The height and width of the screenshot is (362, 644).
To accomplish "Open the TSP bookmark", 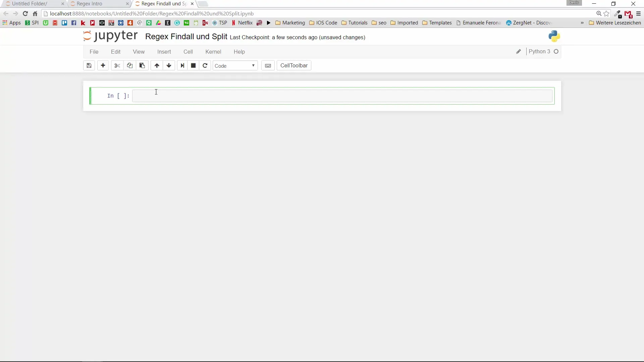I will tap(220, 23).
